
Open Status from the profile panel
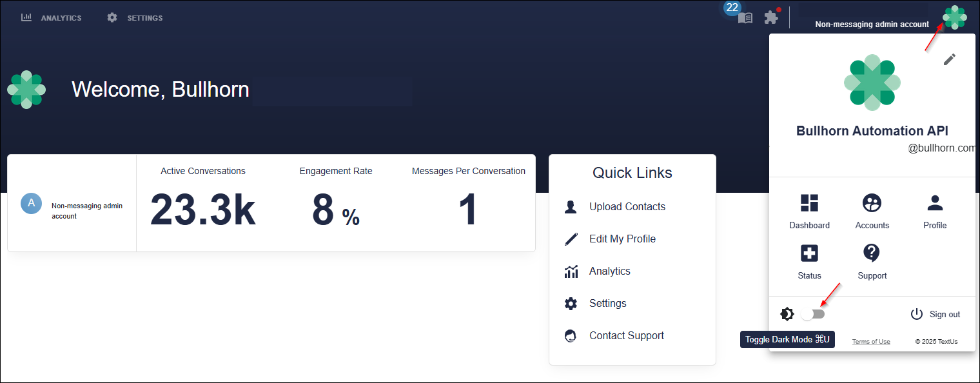809,262
